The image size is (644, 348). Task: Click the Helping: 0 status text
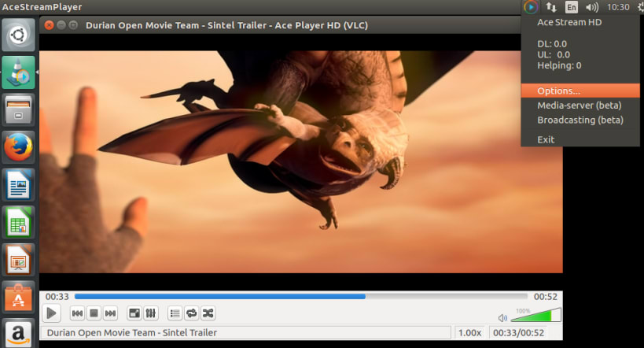pyautogui.click(x=559, y=65)
